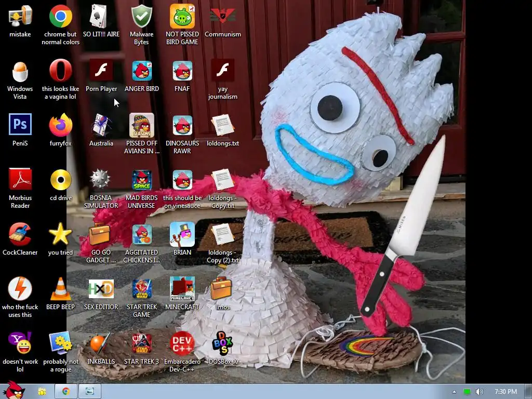532x399 pixels.
Task: Open the loldongs.txt file
Action: point(222,125)
